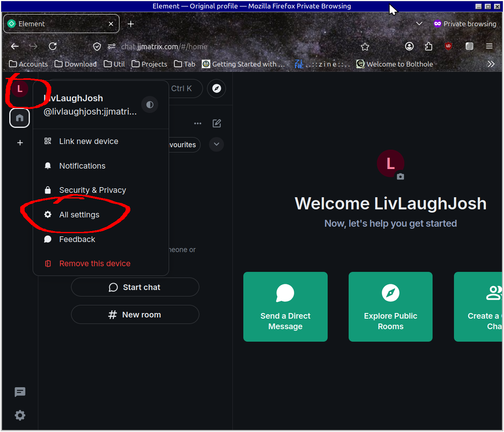Open the Extensions puzzle icon
Image resolution: width=504 pixels, height=432 pixels.
tap(429, 46)
